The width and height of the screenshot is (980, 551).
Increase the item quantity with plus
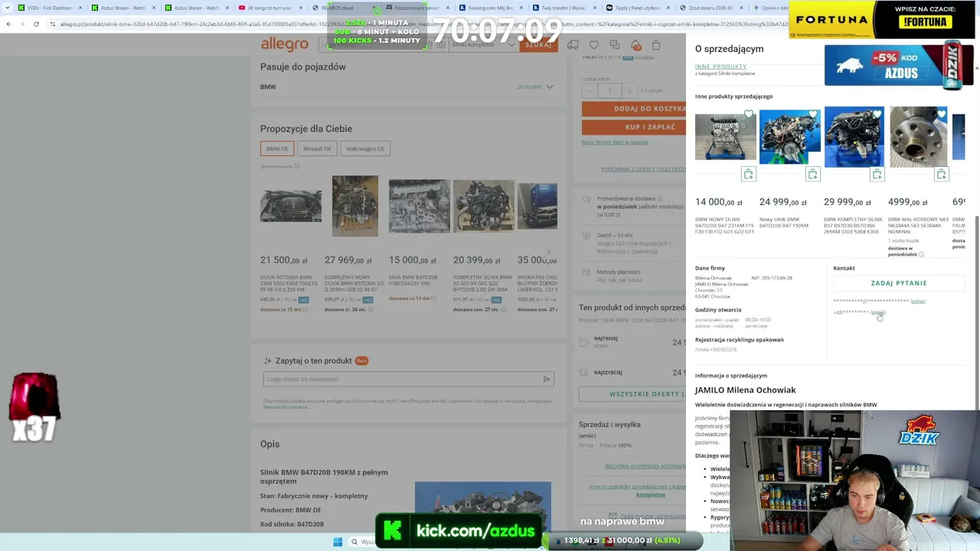click(x=629, y=91)
